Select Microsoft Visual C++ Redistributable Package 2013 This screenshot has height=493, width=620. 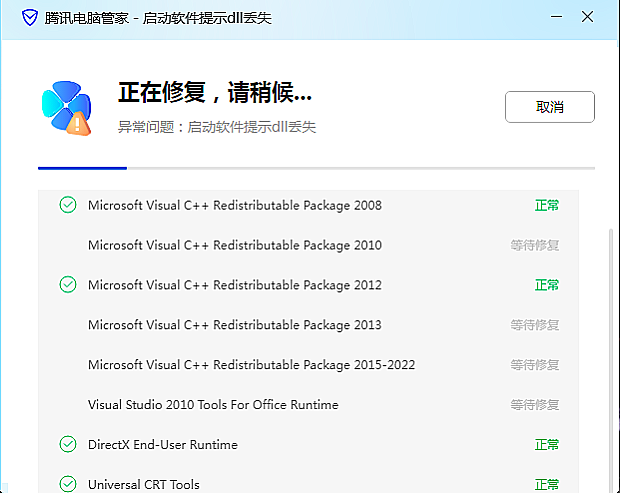(235, 325)
